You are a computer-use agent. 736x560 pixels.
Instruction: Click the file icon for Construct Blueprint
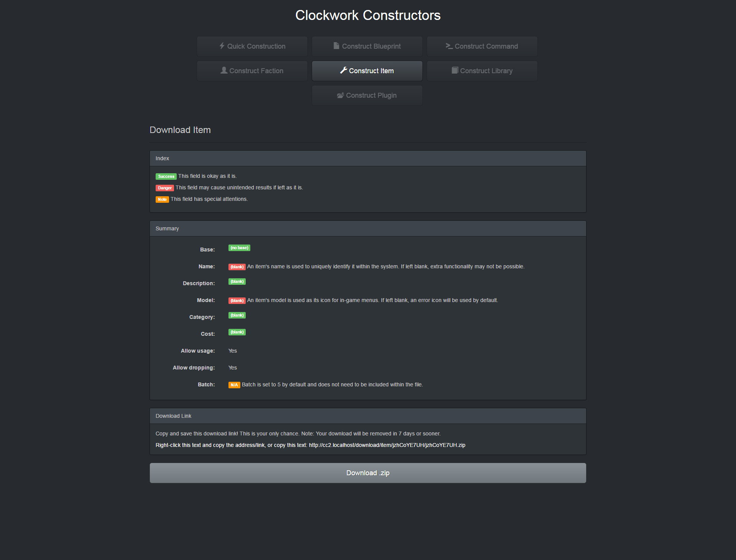pos(336,46)
